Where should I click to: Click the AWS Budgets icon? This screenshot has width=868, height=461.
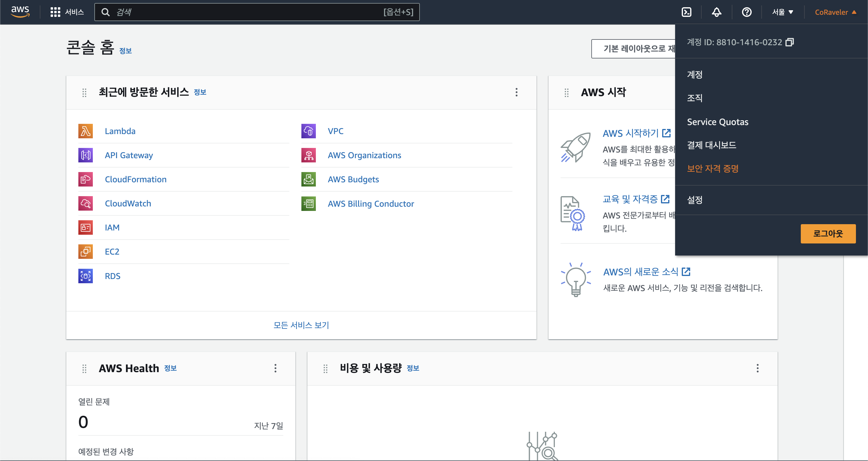[309, 179]
